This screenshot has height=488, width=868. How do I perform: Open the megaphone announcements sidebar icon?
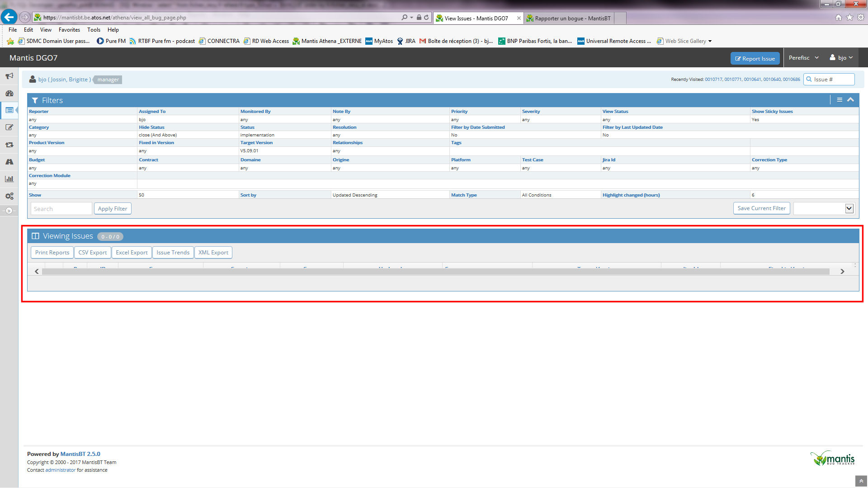pos(9,76)
